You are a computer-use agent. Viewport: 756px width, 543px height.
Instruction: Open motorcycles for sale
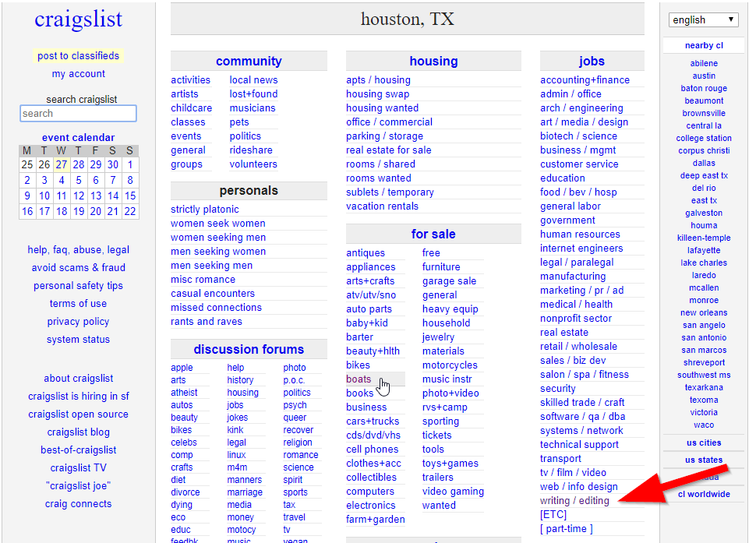[x=450, y=365]
